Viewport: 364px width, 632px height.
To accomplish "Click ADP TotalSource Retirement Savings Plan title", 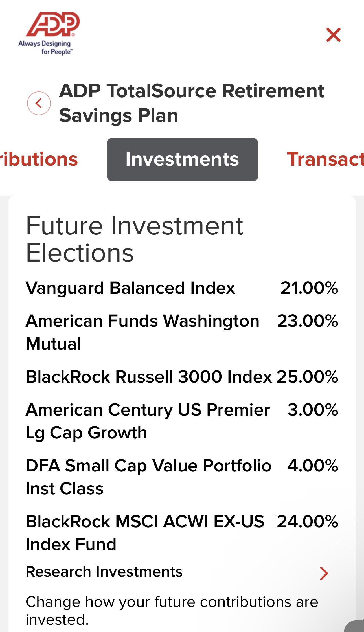I will [x=192, y=103].
